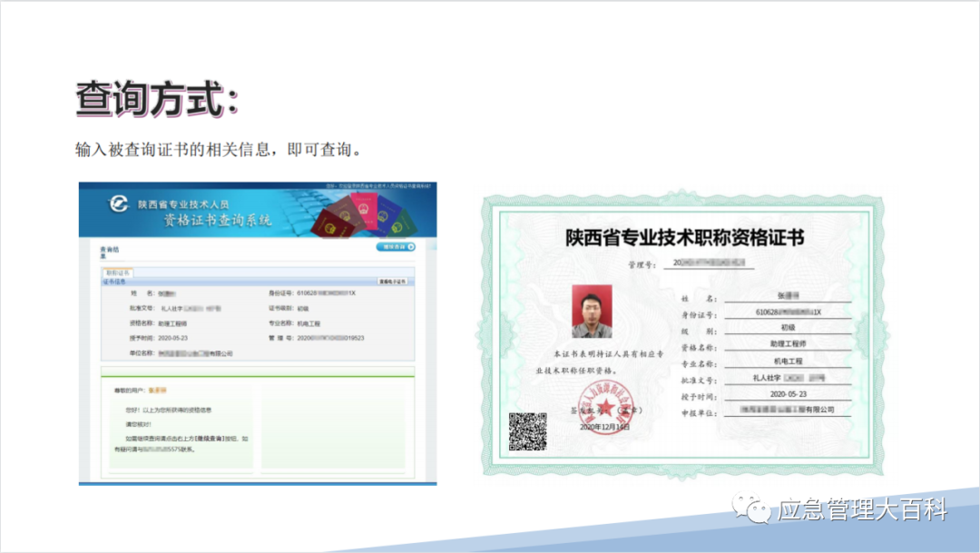Click the 继续查询 button in query system
Screen dimensions: 980x553
coord(396,247)
